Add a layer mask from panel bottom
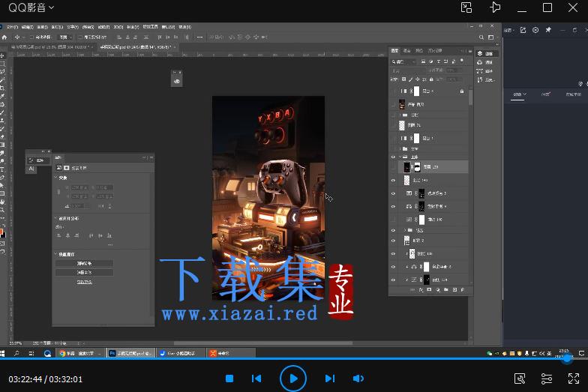This screenshot has height=392, width=588. point(429,290)
